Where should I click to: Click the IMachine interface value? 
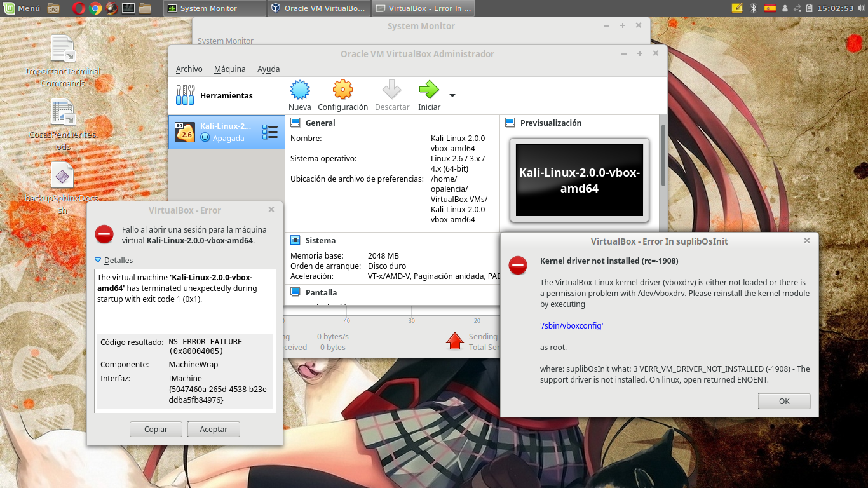219,389
